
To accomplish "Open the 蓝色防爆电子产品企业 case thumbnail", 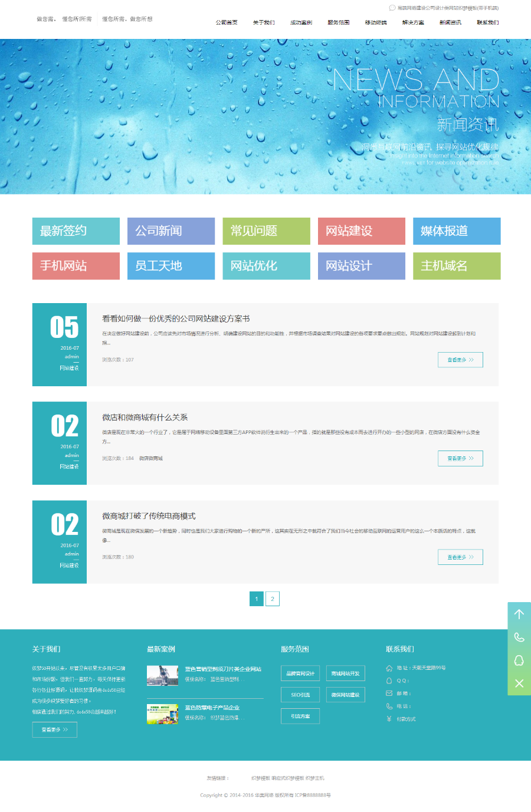I will pos(162,714).
